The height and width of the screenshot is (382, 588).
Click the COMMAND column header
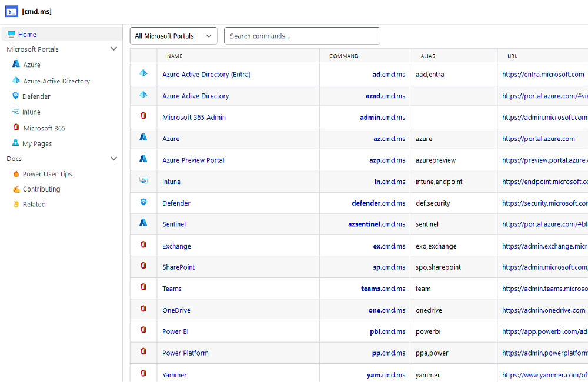(344, 56)
